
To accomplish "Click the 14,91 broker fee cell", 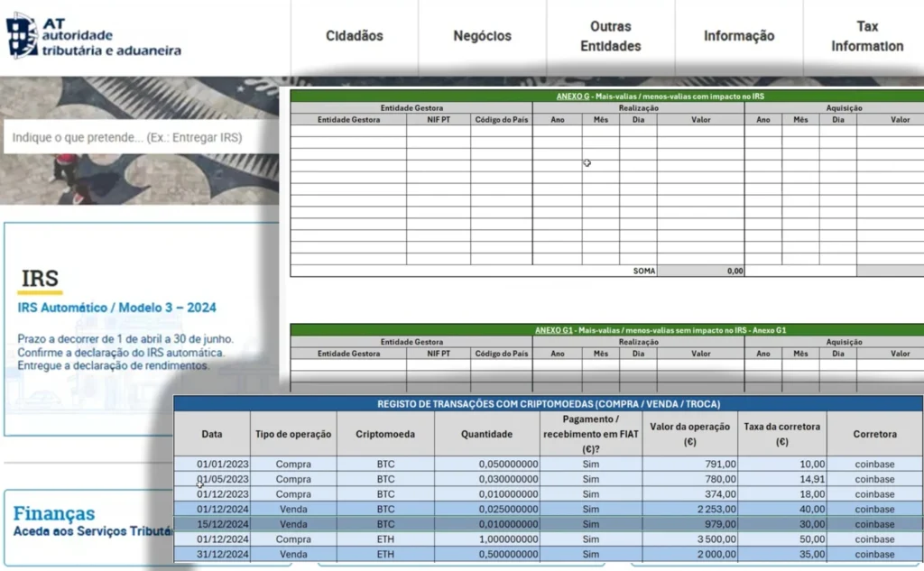I will pyautogui.click(x=781, y=479).
